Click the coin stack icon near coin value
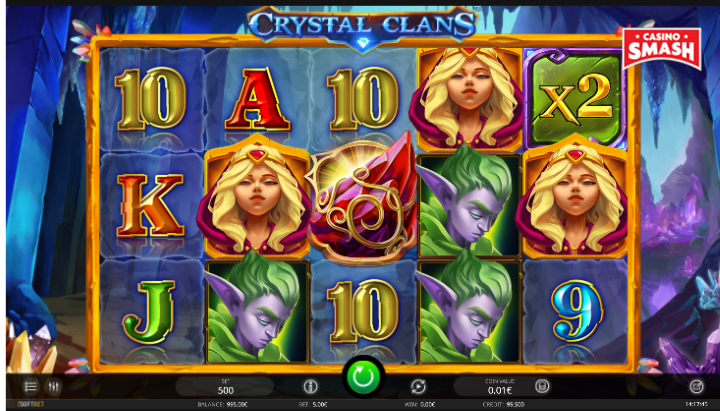720x411 pixels. click(542, 386)
